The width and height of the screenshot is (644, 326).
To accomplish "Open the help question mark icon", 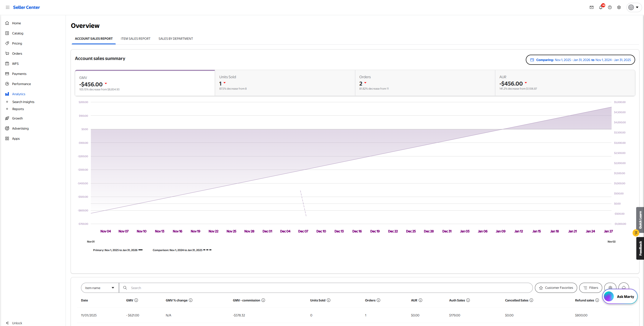I will pos(610,7).
